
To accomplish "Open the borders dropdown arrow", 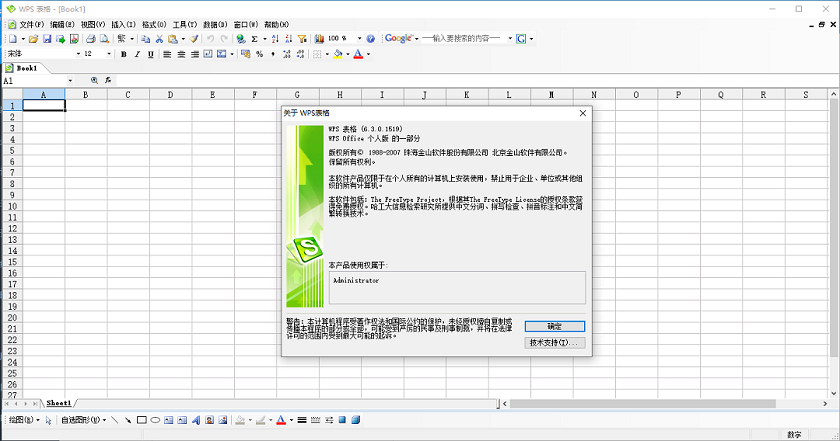I will [327, 54].
